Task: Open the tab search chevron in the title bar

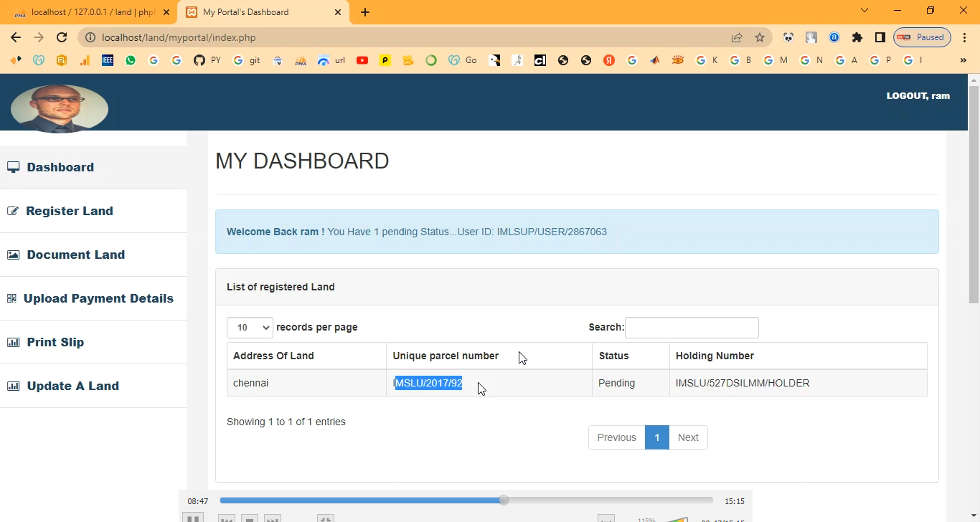Action: pos(864,11)
